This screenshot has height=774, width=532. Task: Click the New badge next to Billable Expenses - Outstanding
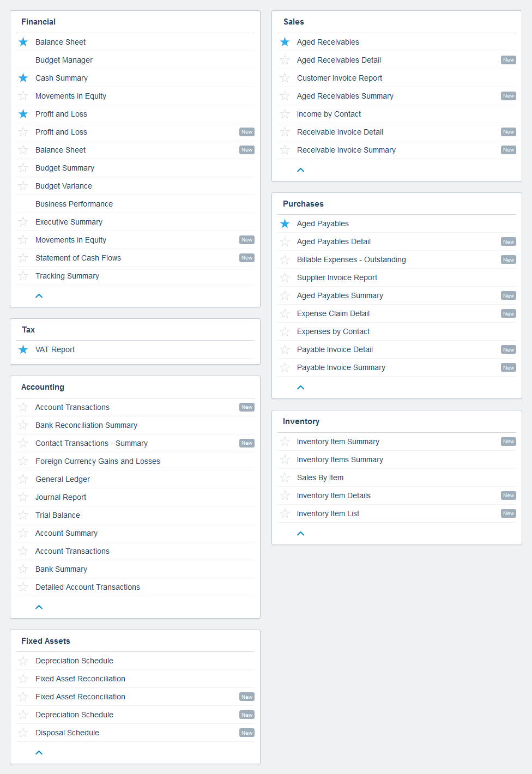509,260
